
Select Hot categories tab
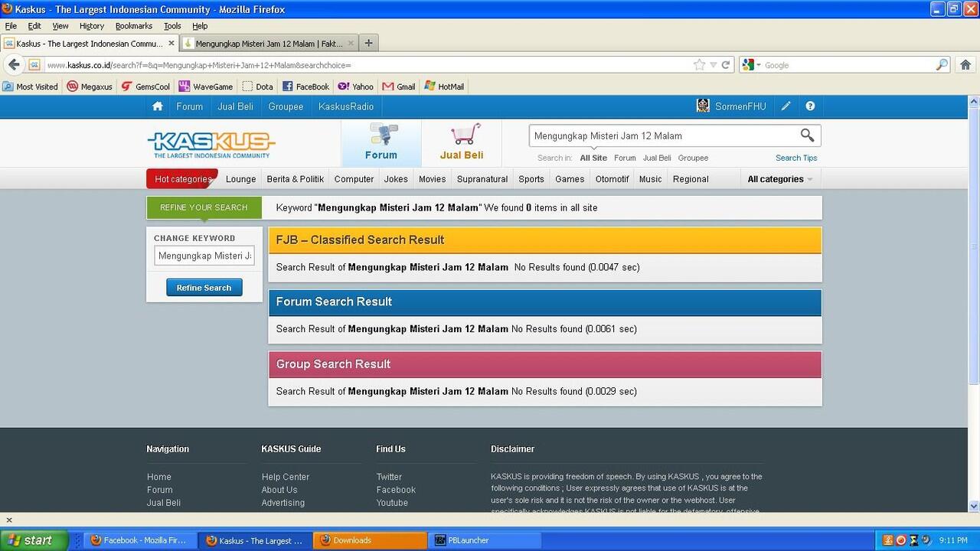[x=182, y=179]
